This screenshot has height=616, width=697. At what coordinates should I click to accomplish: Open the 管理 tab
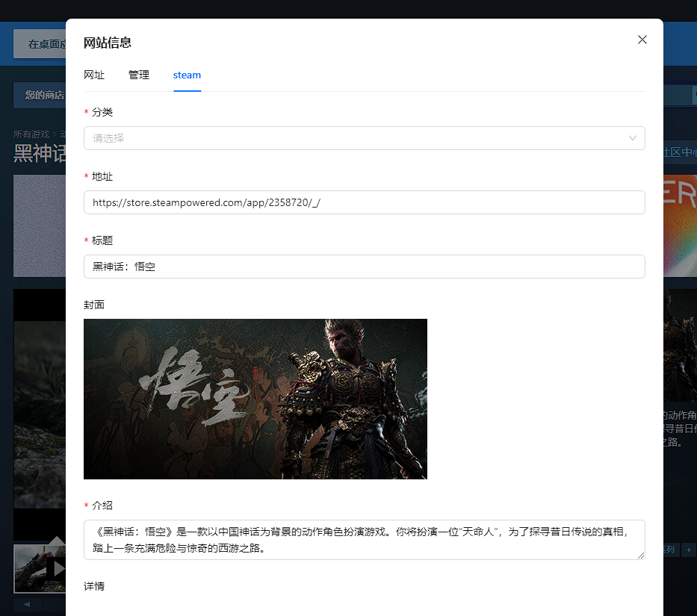coord(139,75)
